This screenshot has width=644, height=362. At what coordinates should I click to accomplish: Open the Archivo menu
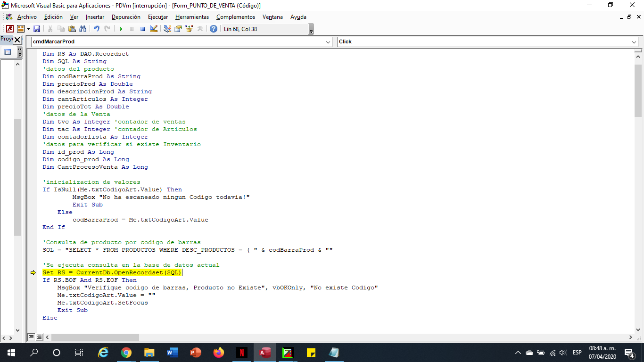coord(27,17)
